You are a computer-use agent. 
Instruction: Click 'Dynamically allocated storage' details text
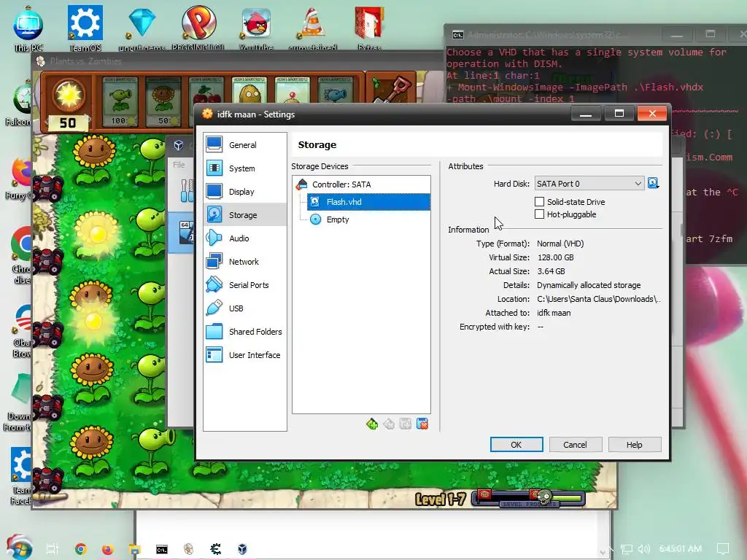(x=589, y=285)
